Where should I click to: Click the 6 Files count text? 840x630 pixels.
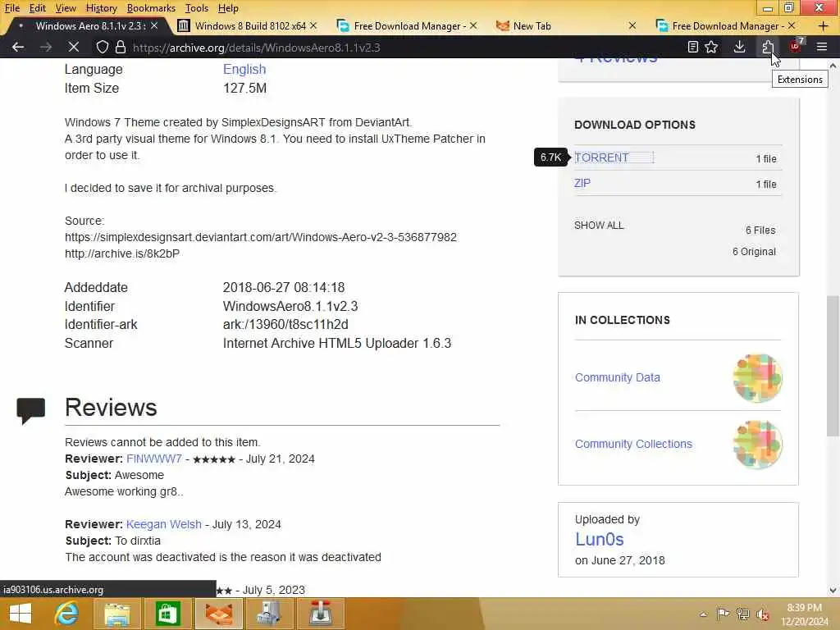pos(760,230)
